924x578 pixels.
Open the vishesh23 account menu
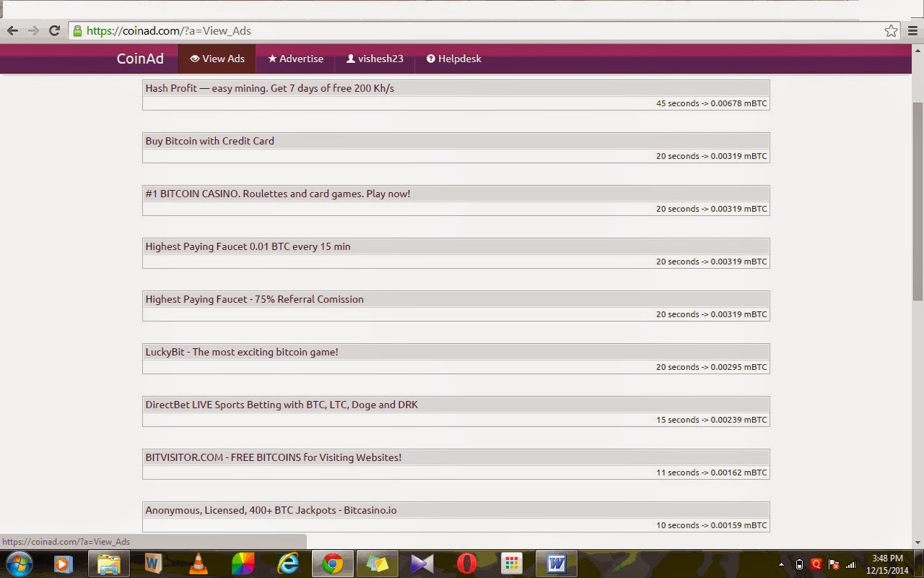(375, 59)
